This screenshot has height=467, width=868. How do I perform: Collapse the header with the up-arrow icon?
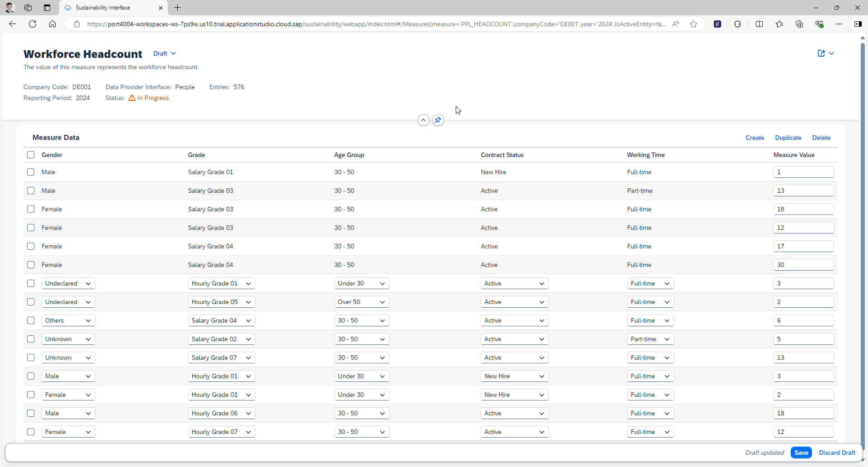(x=423, y=120)
